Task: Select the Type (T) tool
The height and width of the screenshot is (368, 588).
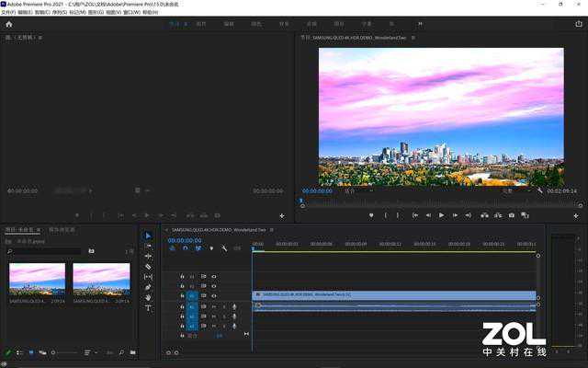Action: click(148, 308)
